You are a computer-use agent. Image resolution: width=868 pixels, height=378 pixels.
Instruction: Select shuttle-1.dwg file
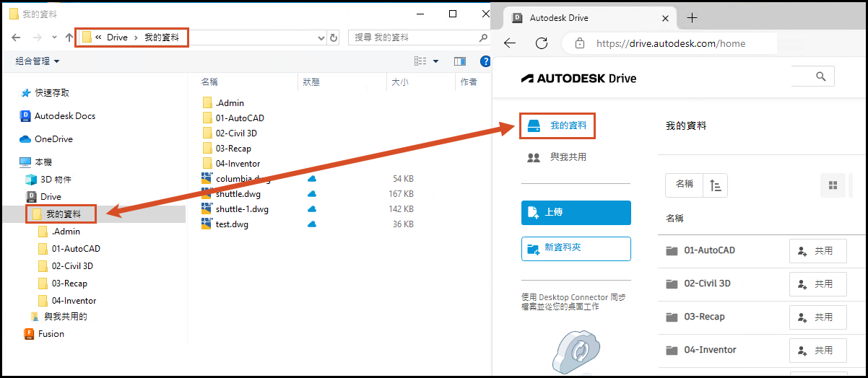click(x=235, y=209)
